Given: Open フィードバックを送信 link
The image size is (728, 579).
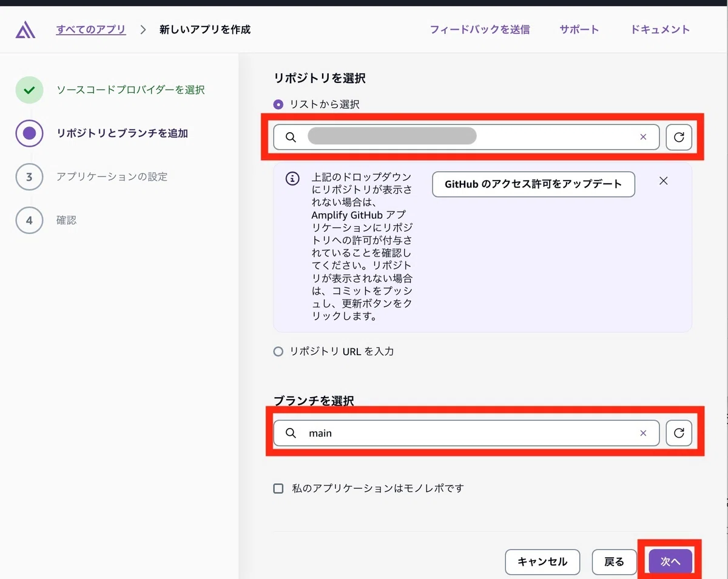Looking at the screenshot, I should pos(480,29).
